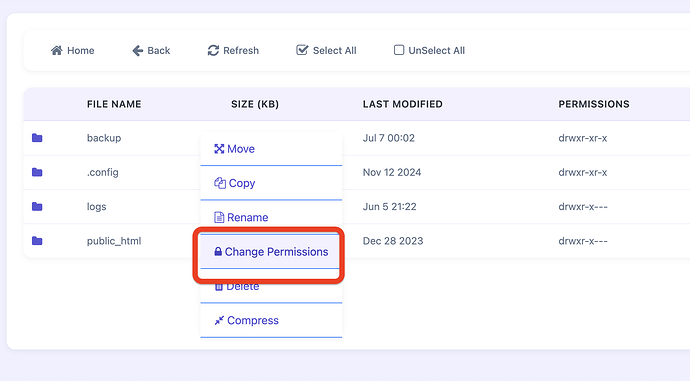Click the lock icon beside Change Permissions
This screenshot has width=690, height=381.
click(x=218, y=252)
